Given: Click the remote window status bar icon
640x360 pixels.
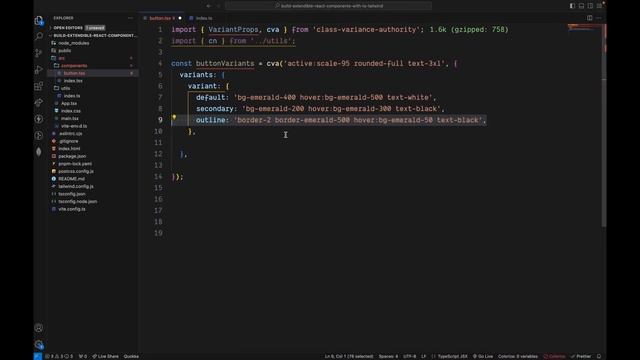Looking at the screenshot, I should tap(38, 356).
